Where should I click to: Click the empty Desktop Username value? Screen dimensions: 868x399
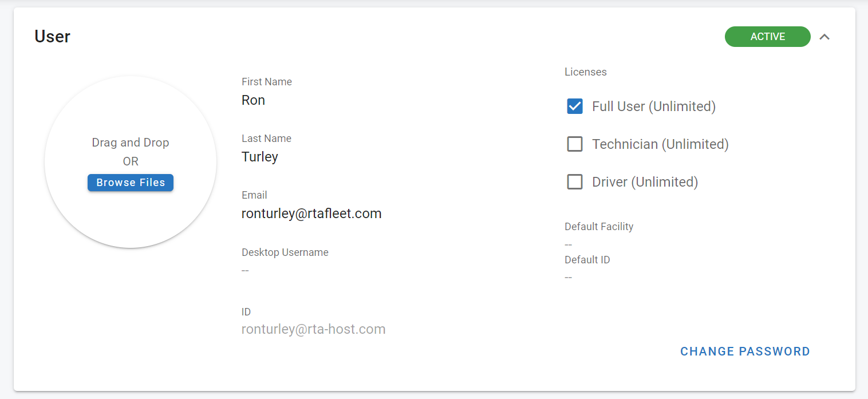point(245,270)
